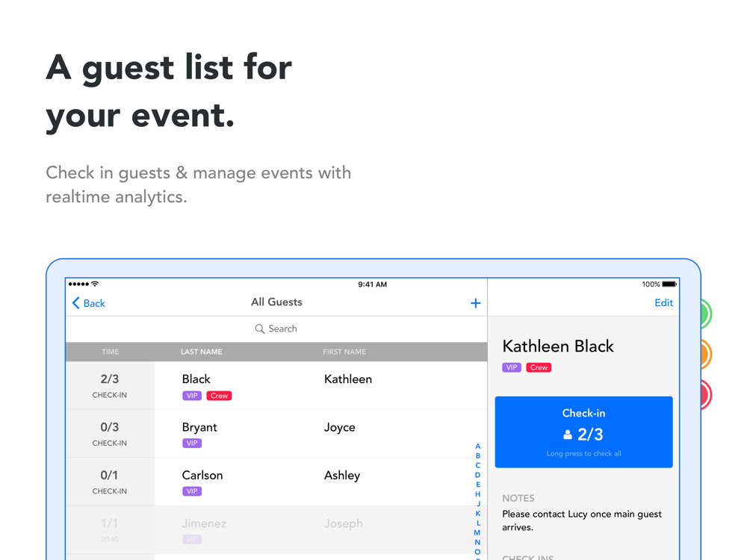Click the NOTES section label

pyautogui.click(x=518, y=498)
